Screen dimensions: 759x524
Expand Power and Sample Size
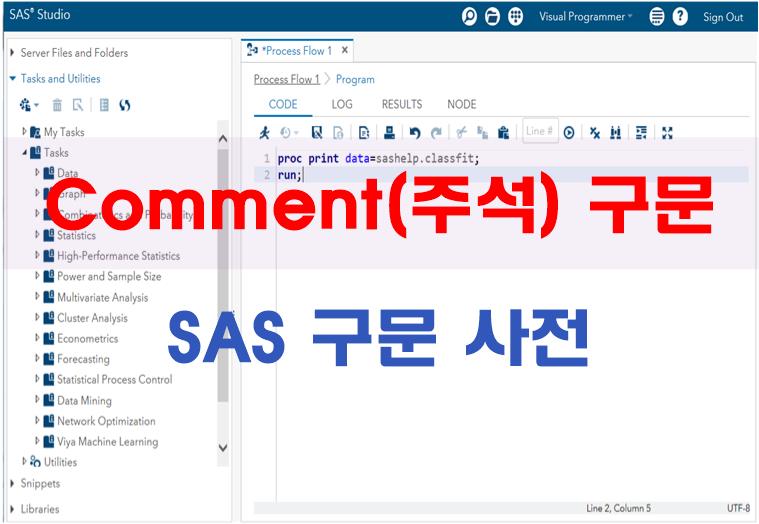(x=37, y=276)
